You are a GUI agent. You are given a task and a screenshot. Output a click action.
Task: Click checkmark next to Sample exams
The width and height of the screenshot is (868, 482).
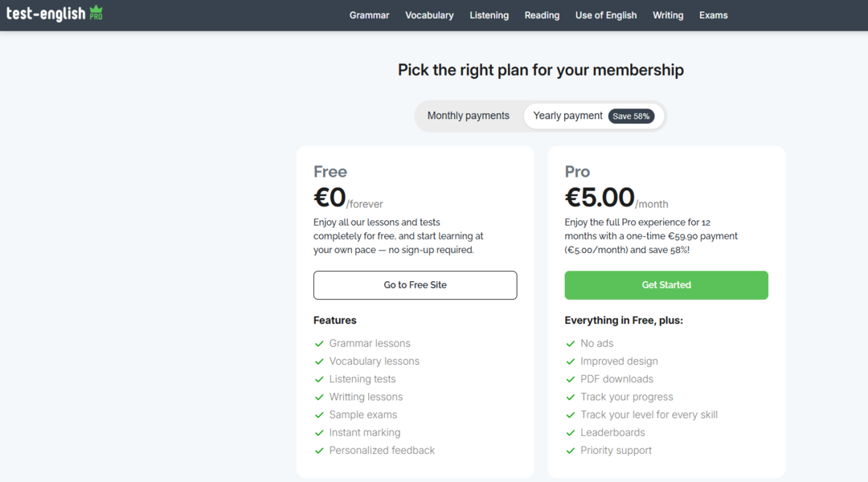click(x=319, y=415)
